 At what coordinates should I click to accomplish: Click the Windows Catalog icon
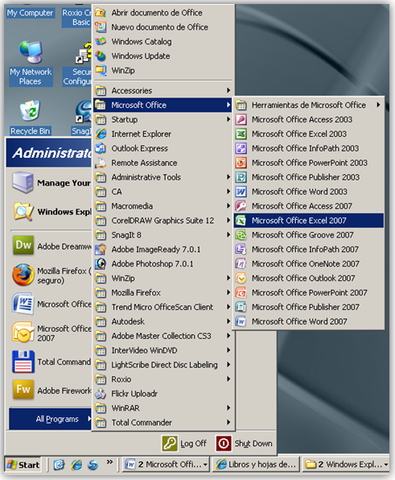101,41
